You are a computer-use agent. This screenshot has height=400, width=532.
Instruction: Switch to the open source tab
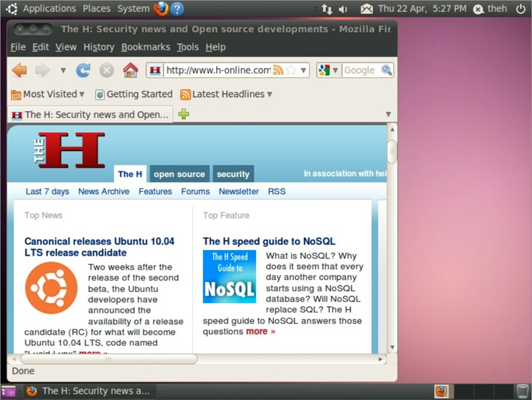coord(179,174)
